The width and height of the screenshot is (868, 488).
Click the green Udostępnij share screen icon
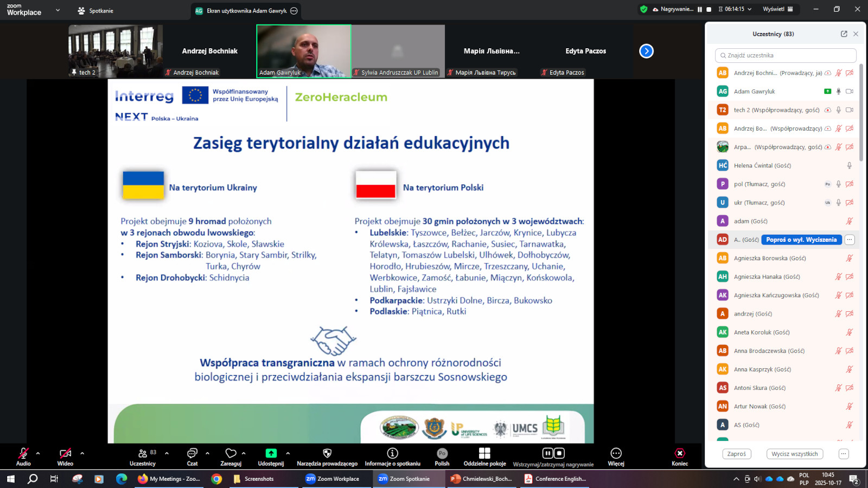tap(271, 453)
